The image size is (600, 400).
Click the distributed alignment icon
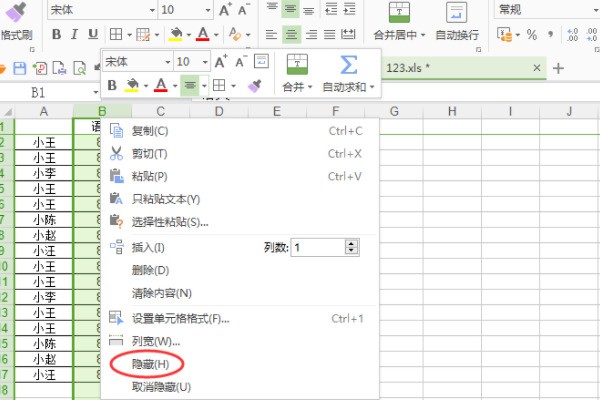pos(348,34)
